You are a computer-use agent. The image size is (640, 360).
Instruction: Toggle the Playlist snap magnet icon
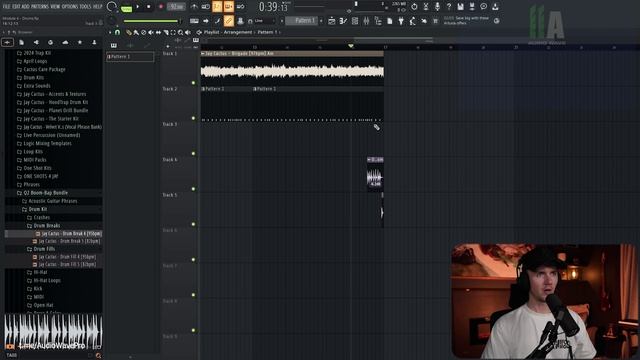point(118,32)
